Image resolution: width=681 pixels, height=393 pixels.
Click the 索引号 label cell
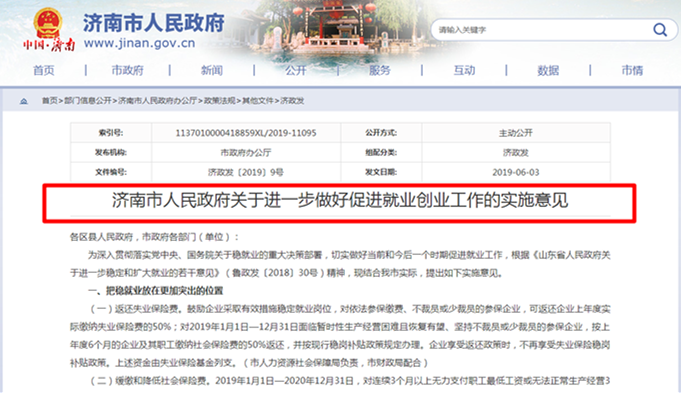[111, 133]
